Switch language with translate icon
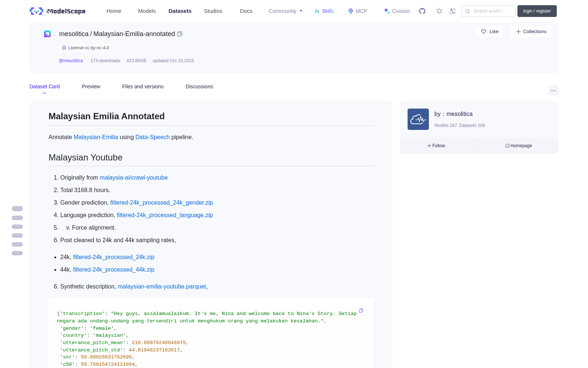 452,11
